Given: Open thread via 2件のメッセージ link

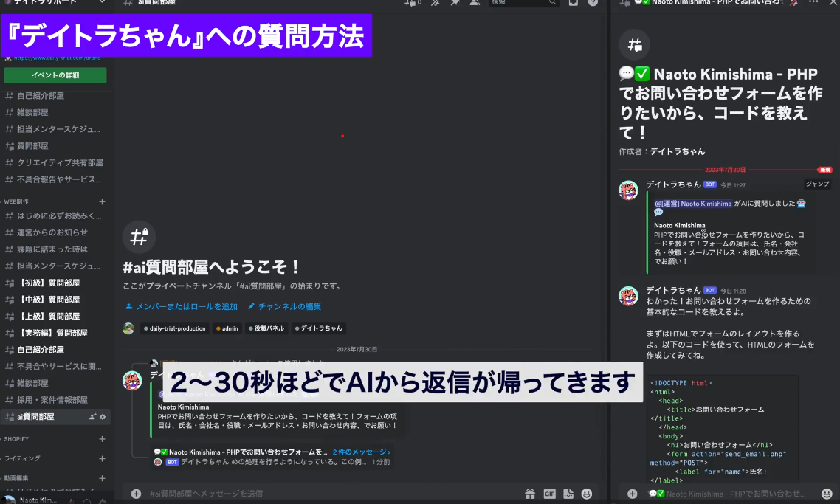Looking at the screenshot, I should 361,452.
